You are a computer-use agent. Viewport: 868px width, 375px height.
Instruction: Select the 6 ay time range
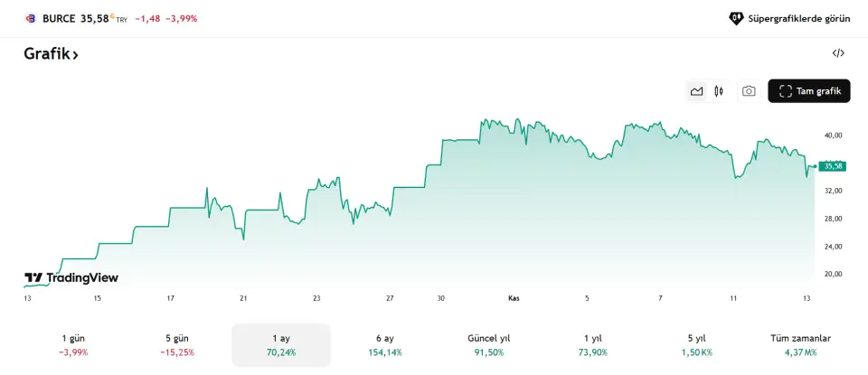tap(385, 344)
